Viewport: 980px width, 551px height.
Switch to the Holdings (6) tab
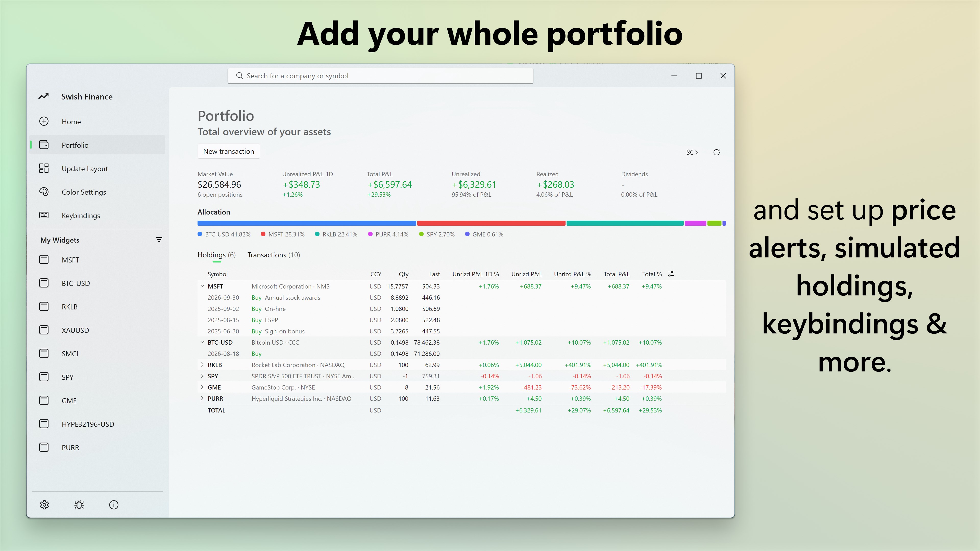click(216, 255)
